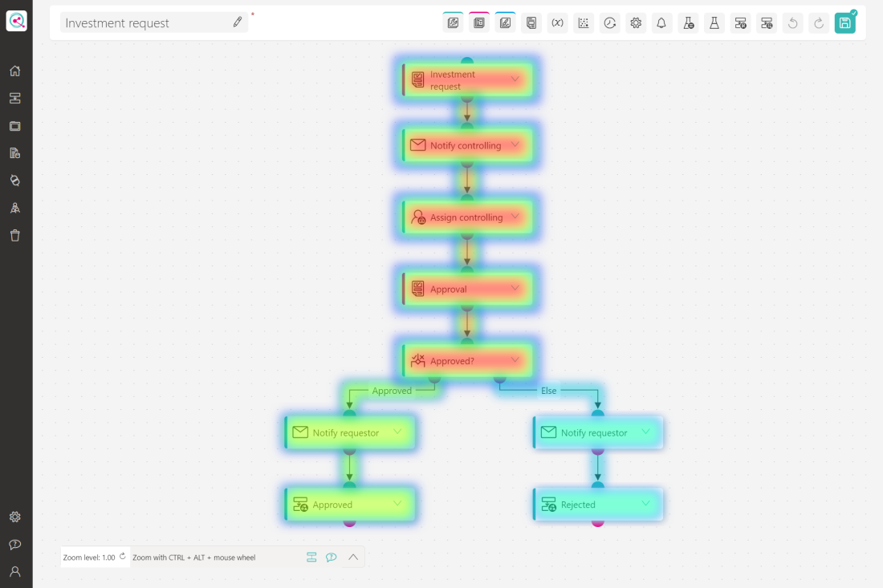The image size is (883, 588).
Task: Open the document template toolbar icon
Action: coord(531,23)
